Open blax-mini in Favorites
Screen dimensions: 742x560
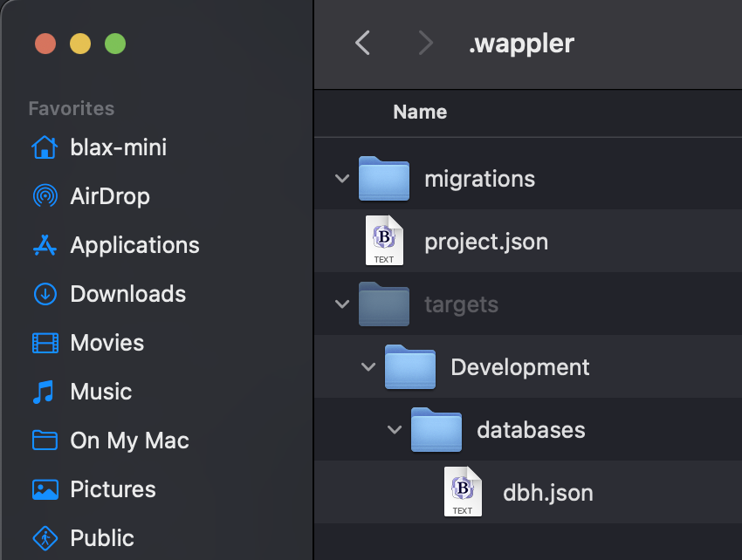pyautogui.click(x=119, y=147)
